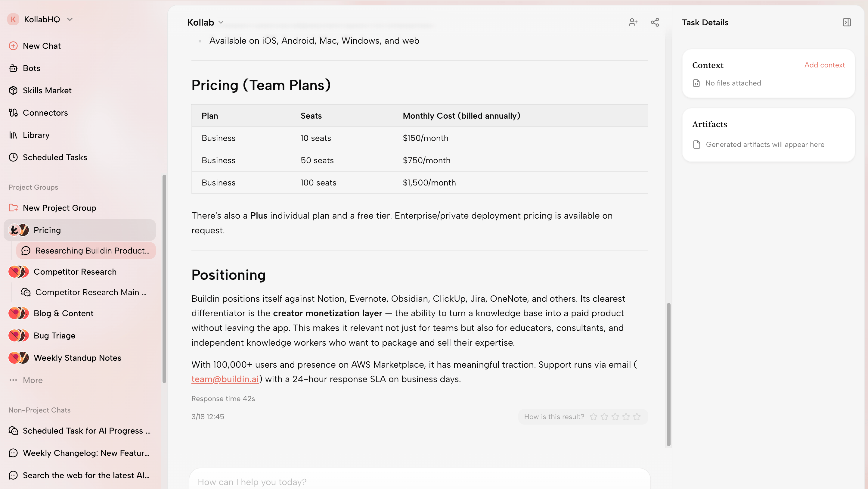
Task: Select the Competitor Research project group
Action: [75, 272]
